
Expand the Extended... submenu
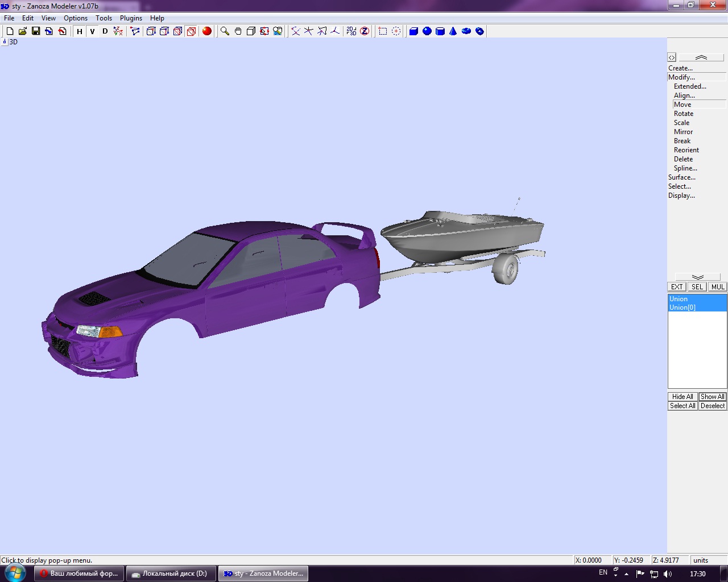690,86
